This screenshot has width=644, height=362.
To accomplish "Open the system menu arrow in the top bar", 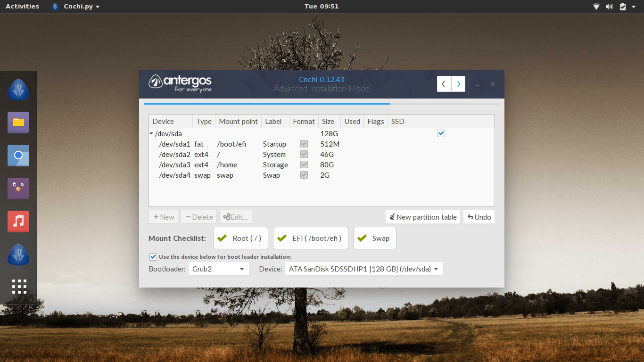I will pyautogui.click(x=634, y=7).
